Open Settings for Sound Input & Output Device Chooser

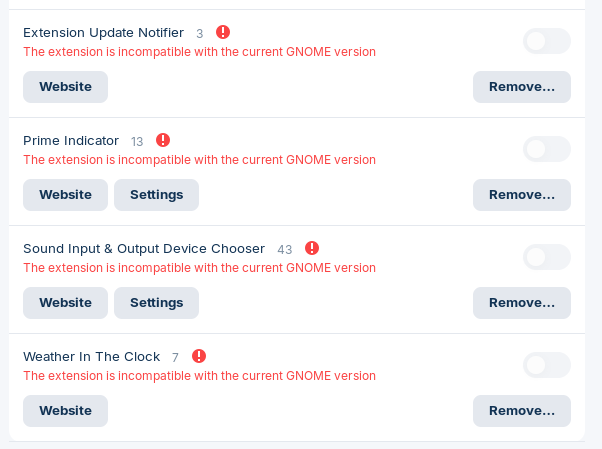(x=156, y=303)
